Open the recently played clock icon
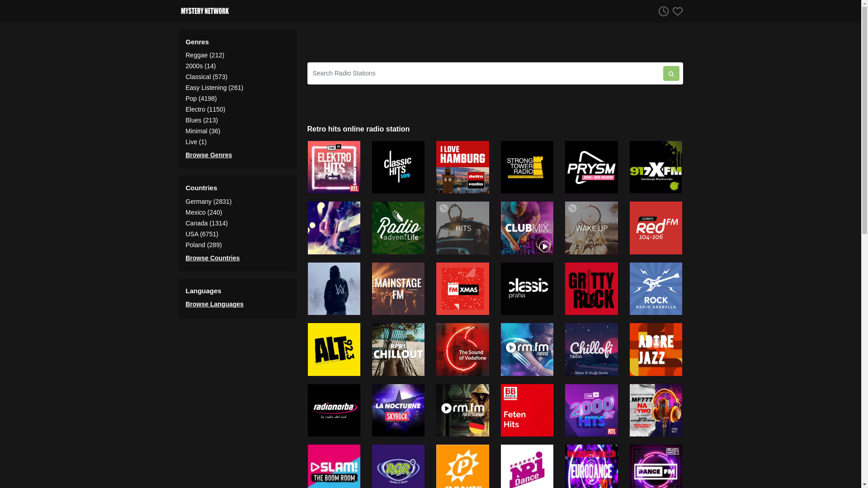 (x=663, y=11)
